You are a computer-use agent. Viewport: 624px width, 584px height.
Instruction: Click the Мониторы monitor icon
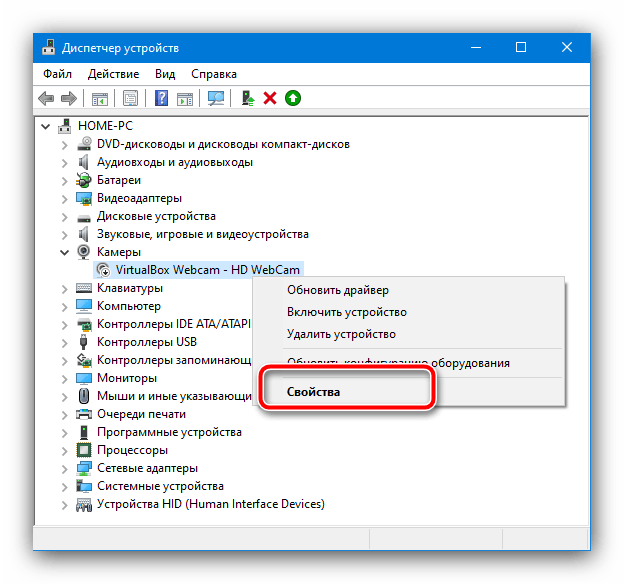(x=84, y=378)
